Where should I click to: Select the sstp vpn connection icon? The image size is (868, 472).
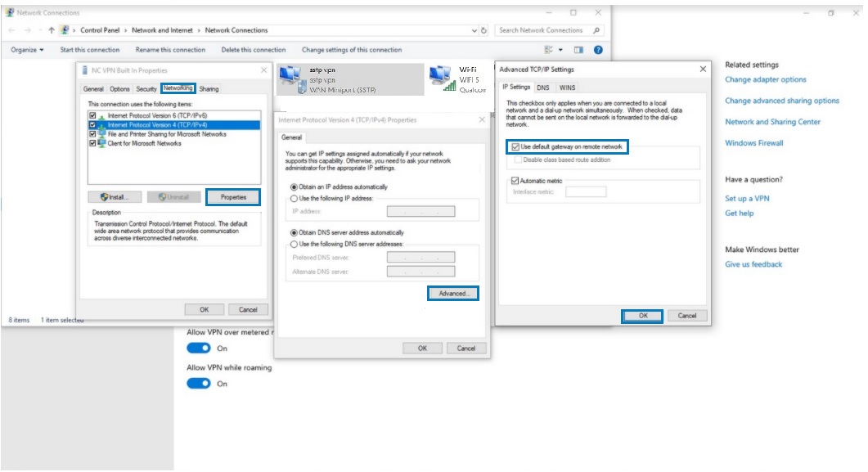click(293, 79)
